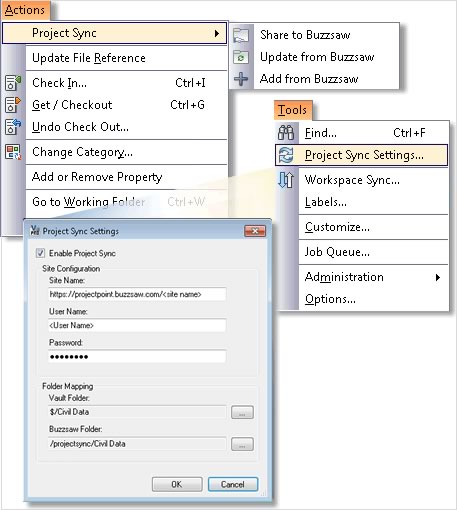Image resolution: width=457 pixels, height=510 pixels.
Task: Open Options... in Tools menu
Action: (x=362, y=299)
